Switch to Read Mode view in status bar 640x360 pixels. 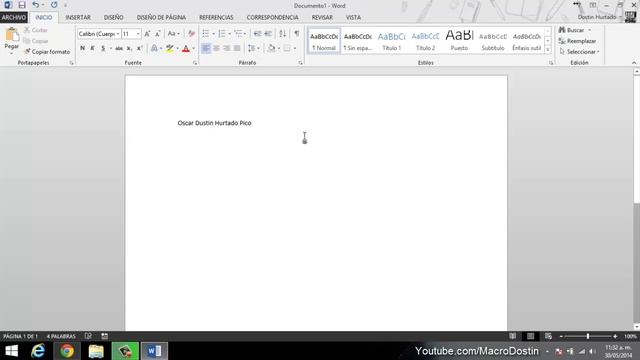pos(513,336)
